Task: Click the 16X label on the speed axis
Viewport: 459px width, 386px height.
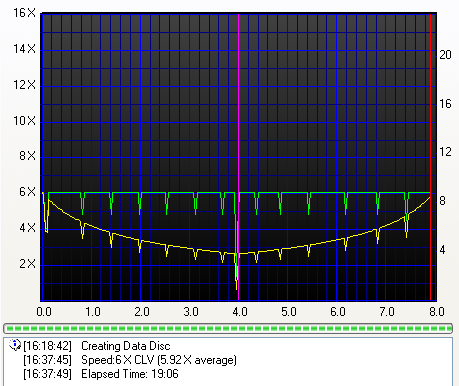Action: (24, 13)
